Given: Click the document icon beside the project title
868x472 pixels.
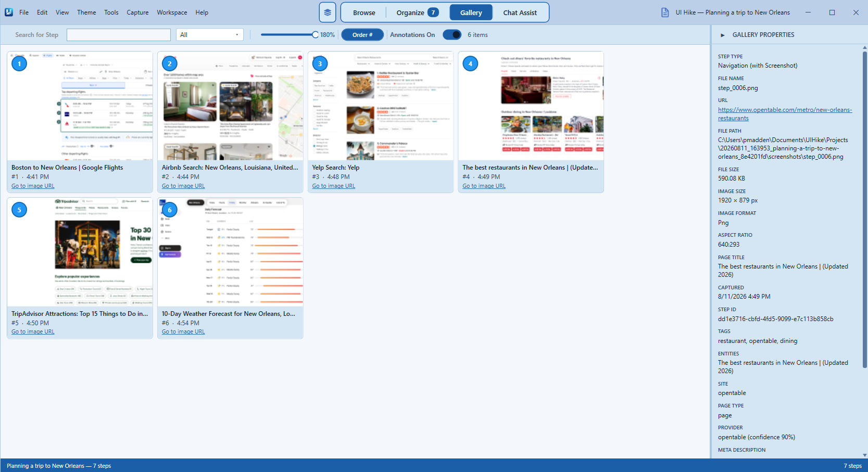Looking at the screenshot, I should (665, 12).
